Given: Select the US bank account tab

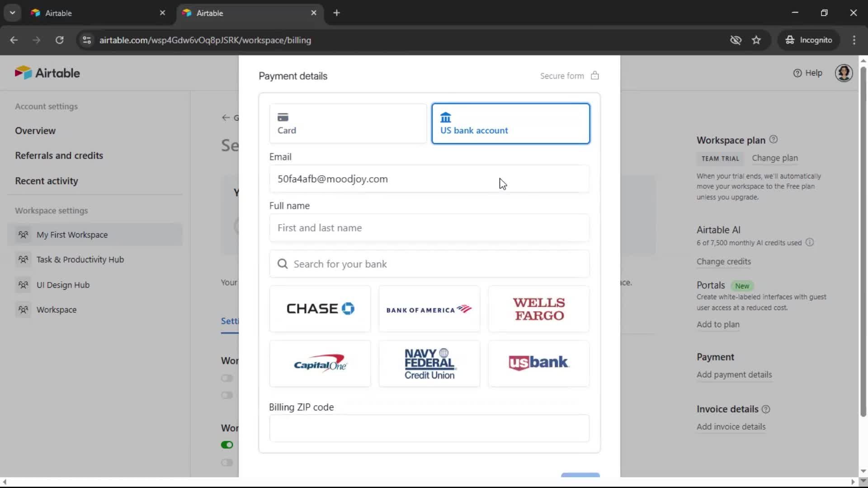Looking at the screenshot, I should coord(510,123).
